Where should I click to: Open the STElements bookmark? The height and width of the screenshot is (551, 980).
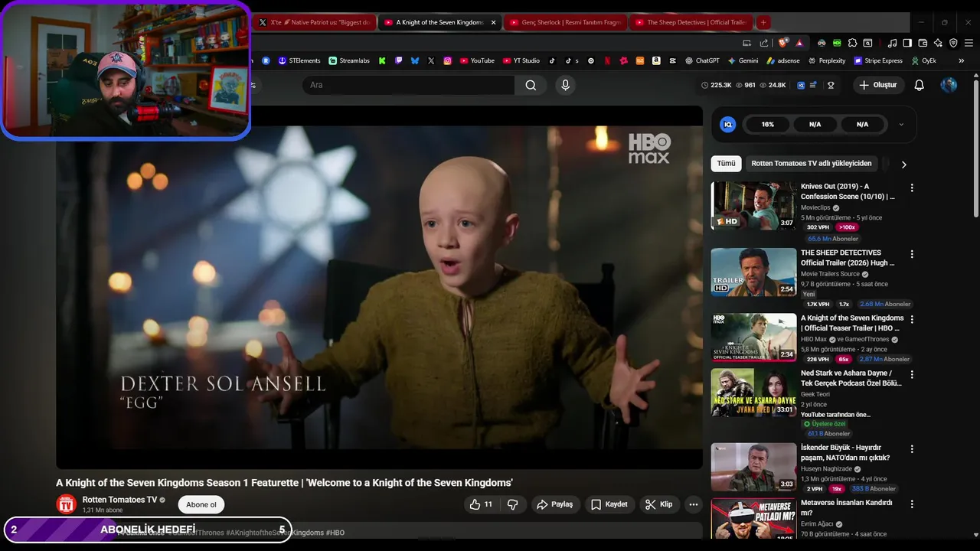click(299, 60)
